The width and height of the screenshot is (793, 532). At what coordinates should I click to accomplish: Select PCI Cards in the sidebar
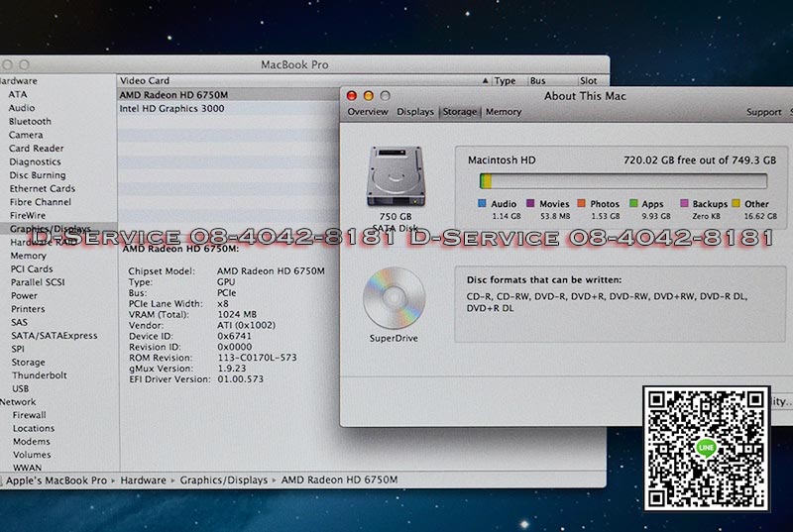tap(32, 268)
